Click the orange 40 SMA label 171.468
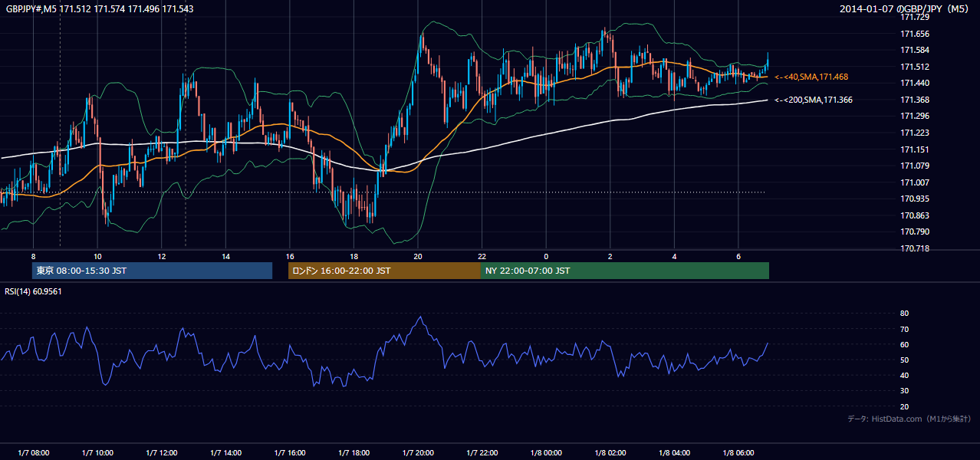The image size is (980, 460). pos(811,77)
